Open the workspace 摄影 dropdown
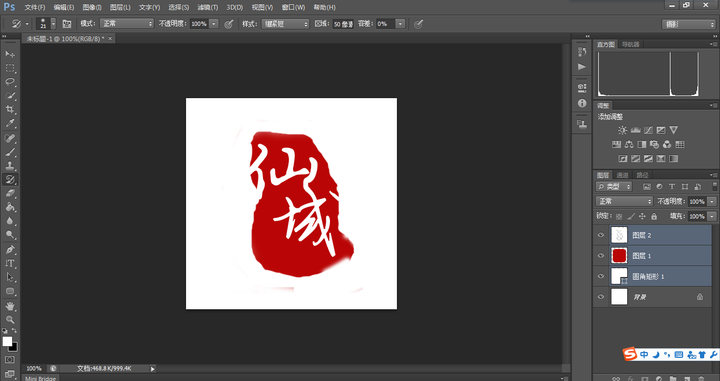The width and height of the screenshot is (720, 381). point(688,24)
